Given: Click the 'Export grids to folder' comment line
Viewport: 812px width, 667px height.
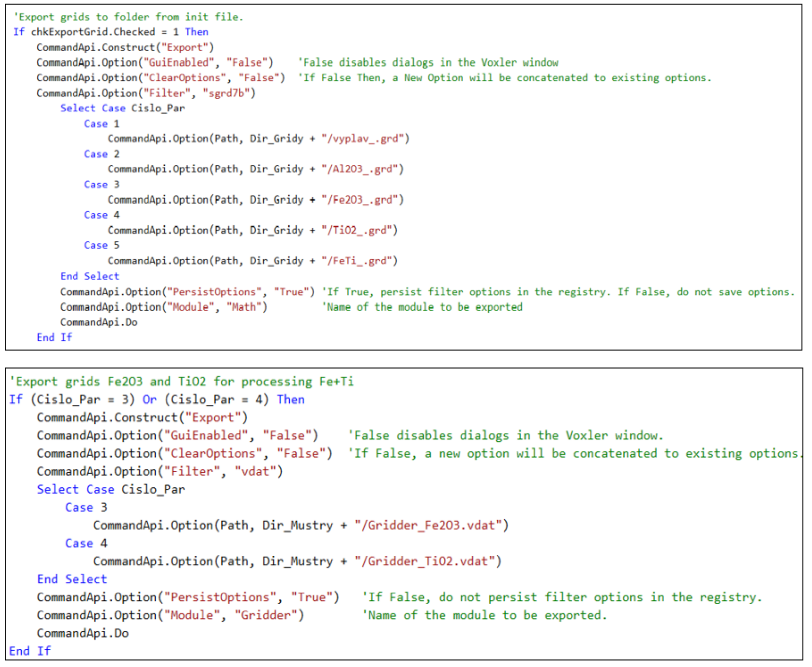Looking at the screenshot, I should tap(128, 17).
